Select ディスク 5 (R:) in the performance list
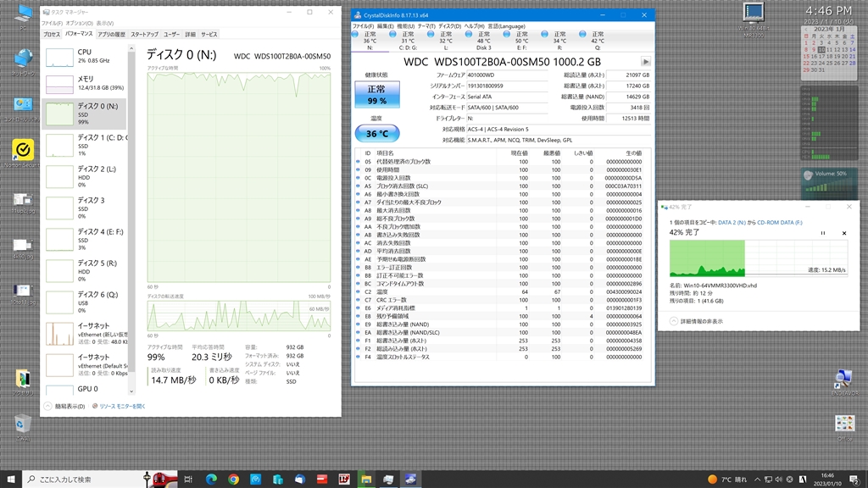Image resolution: width=868 pixels, height=488 pixels. [x=86, y=270]
